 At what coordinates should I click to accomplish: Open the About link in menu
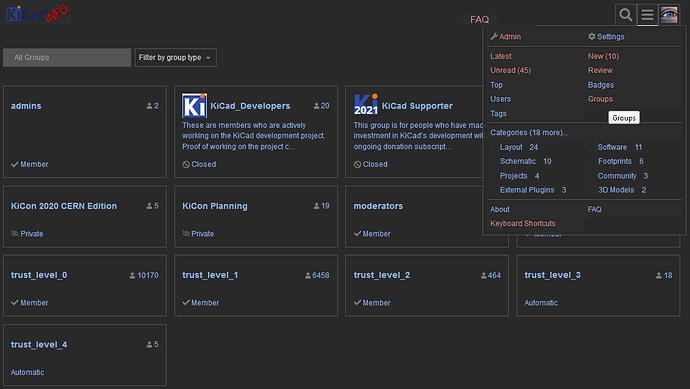point(500,209)
